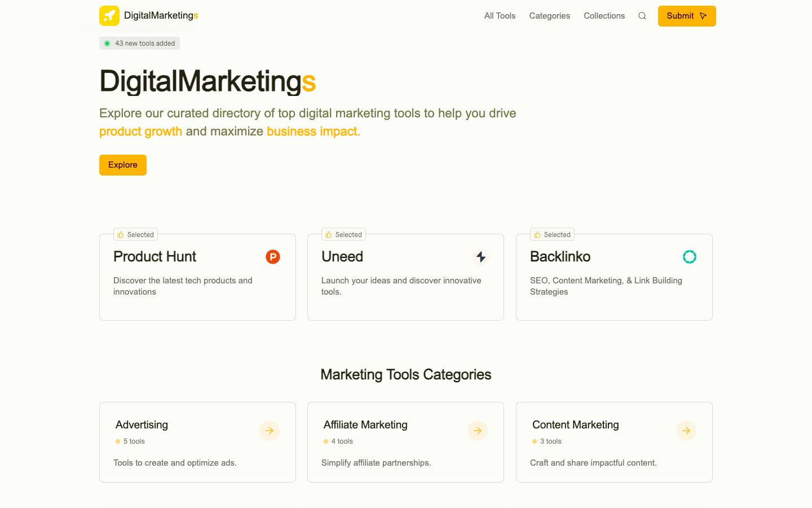The height and width of the screenshot is (508, 812).
Task: Click "Simplify affiliate partnerships." text
Action: [x=376, y=463]
